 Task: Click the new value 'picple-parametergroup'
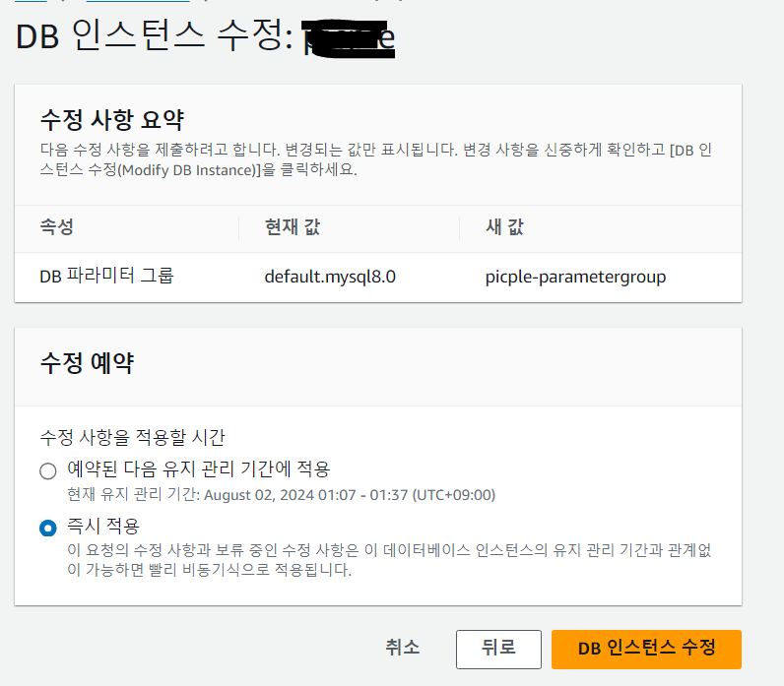[575, 277]
